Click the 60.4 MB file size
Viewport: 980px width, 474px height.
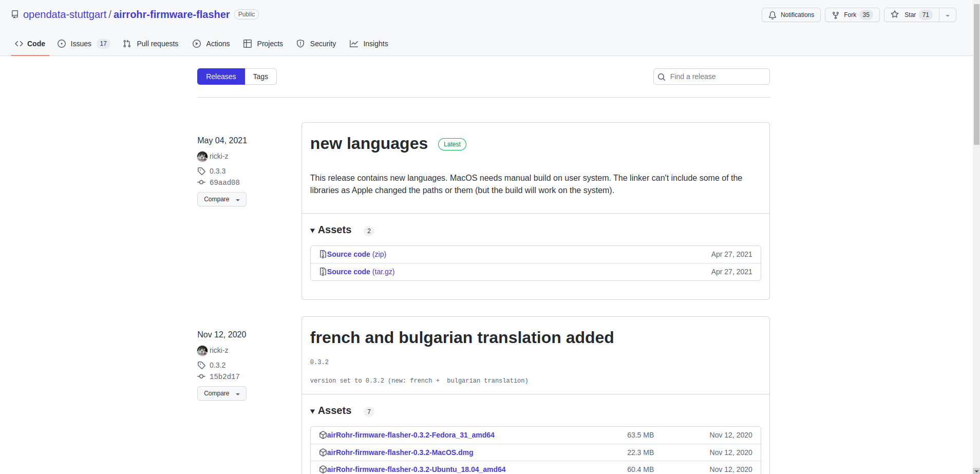coord(640,469)
